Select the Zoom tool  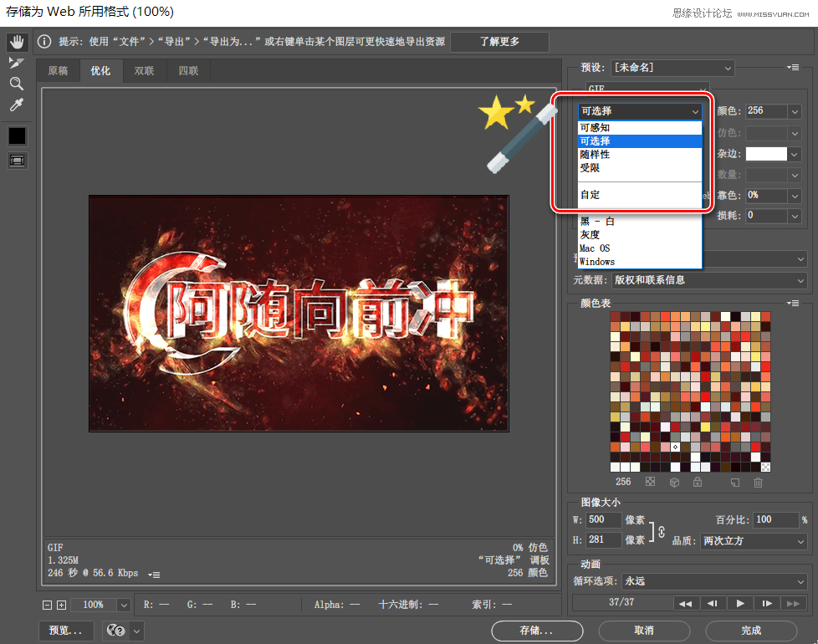[x=17, y=82]
